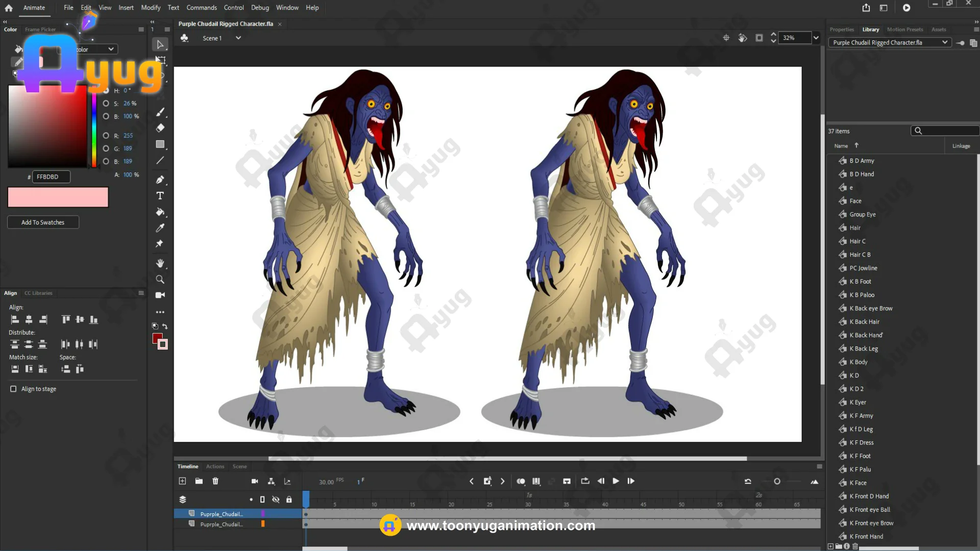Image resolution: width=980 pixels, height=551 pixels.
Task: Pick the Eyedropper tool
Action: [x=160, y=228]
